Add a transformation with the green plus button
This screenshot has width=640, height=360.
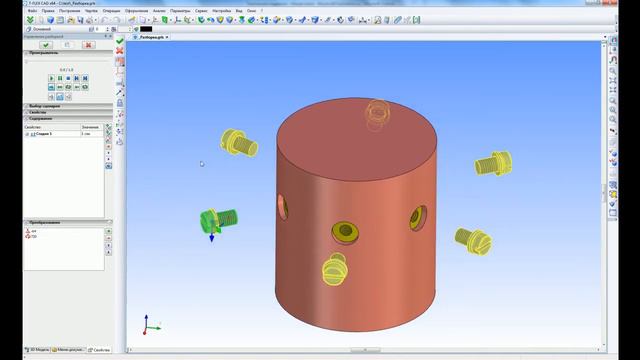[x=109, y=231]
